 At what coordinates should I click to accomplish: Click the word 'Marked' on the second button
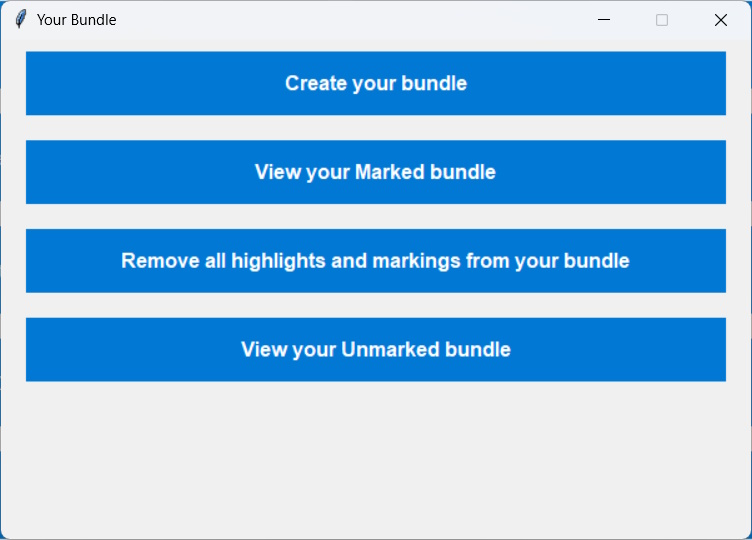(x=390, y=172)
